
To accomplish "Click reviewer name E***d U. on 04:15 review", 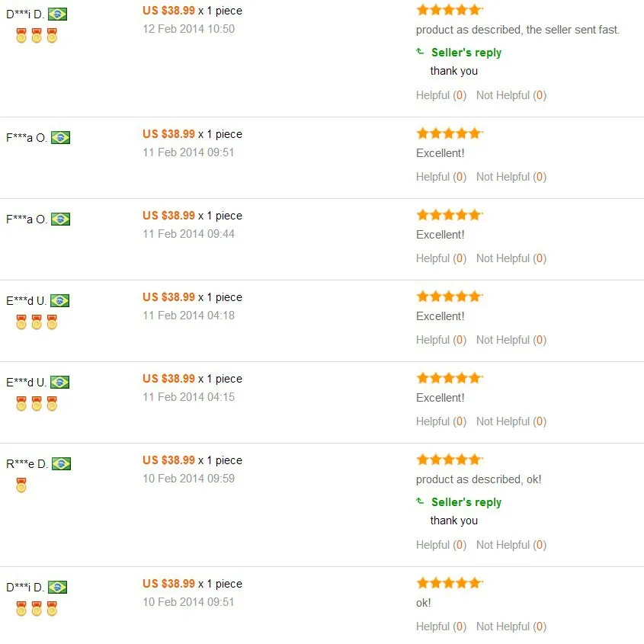I will click(x=26, y=383).
